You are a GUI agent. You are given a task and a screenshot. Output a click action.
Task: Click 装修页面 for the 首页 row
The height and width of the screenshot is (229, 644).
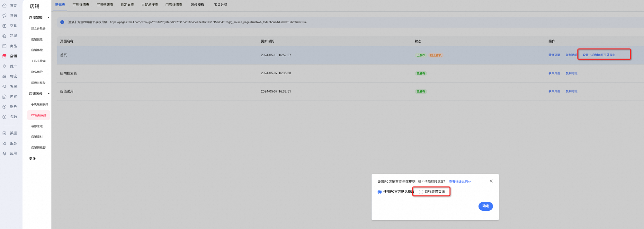(x=554, y=55)
